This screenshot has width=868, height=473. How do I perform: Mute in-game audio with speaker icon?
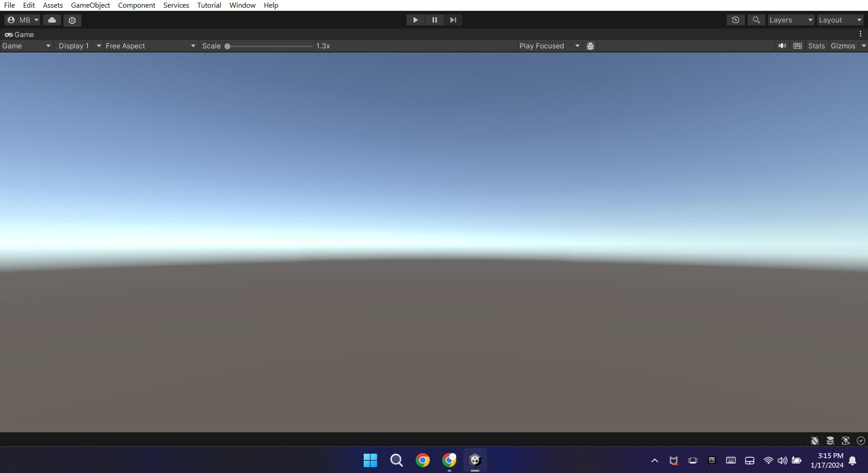tap(782, 46)
